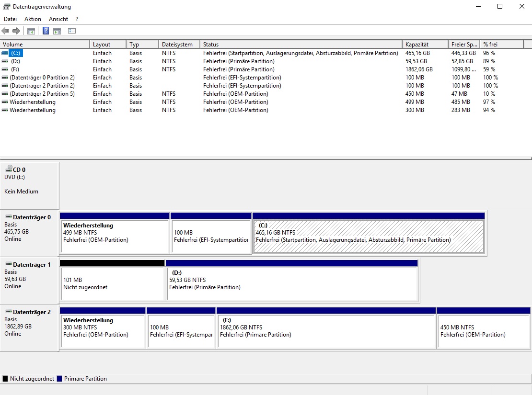Image resolution: width=532 pixels, height=395 pixels.
Task: Open Help via the blue question-mark icon
Action: point(46,31)
